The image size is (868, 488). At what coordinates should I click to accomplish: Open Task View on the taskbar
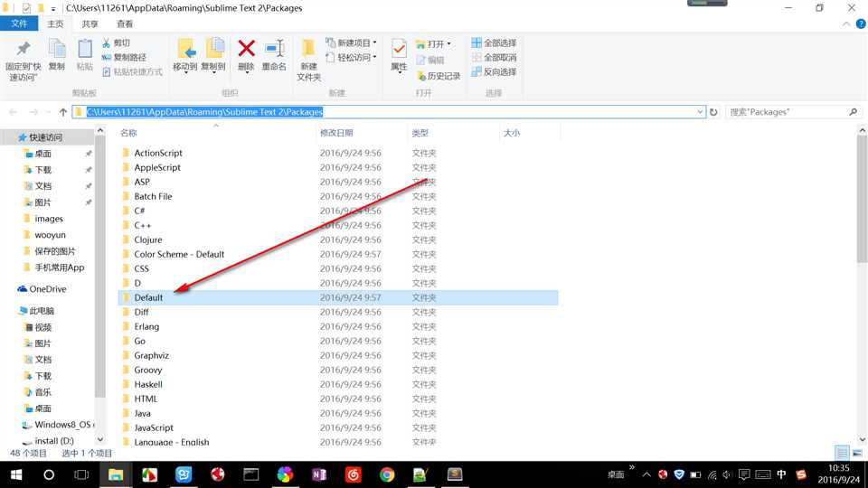81,474
